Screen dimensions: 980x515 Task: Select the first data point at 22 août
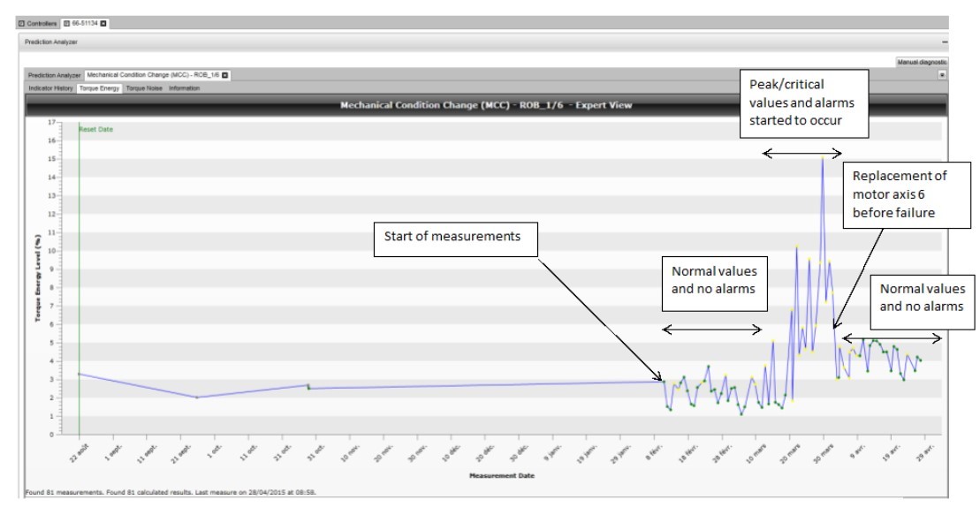pos(79,374)
